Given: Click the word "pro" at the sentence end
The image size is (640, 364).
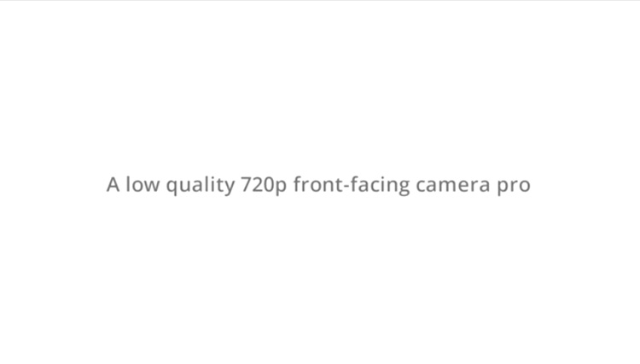Looking at the screenshot, I should 514,186.
